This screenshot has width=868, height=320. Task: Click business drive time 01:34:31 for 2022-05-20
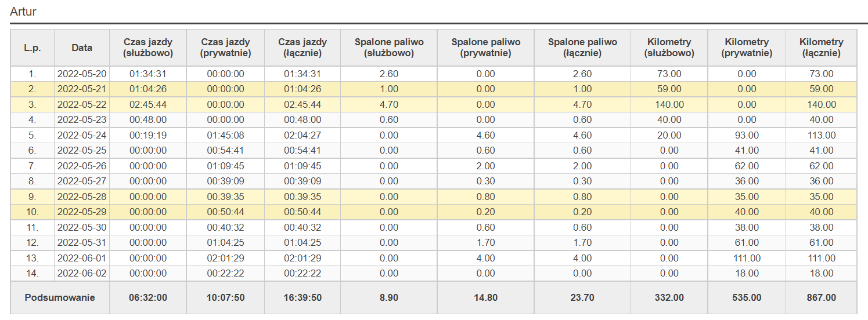pyautogui.click(x=148, y=74)
